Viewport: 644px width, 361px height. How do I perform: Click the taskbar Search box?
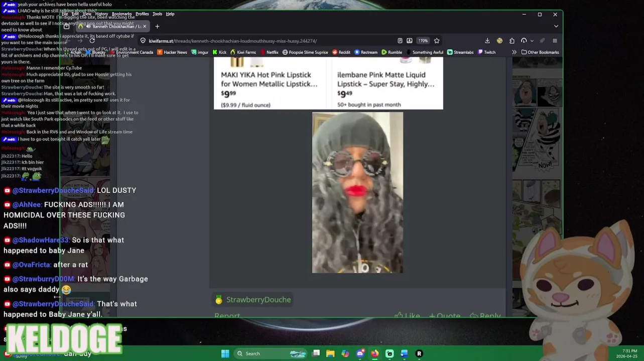coord(271,353)
